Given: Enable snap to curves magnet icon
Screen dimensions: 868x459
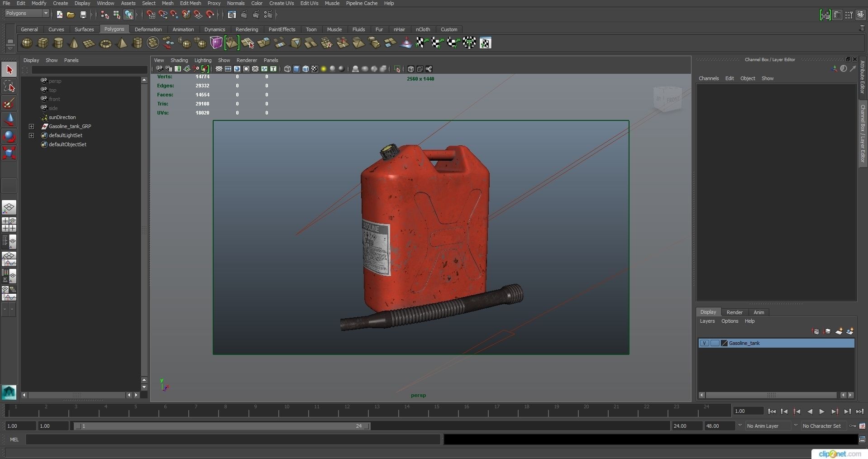Looking at the screenshot, I should tap(163, 14).
